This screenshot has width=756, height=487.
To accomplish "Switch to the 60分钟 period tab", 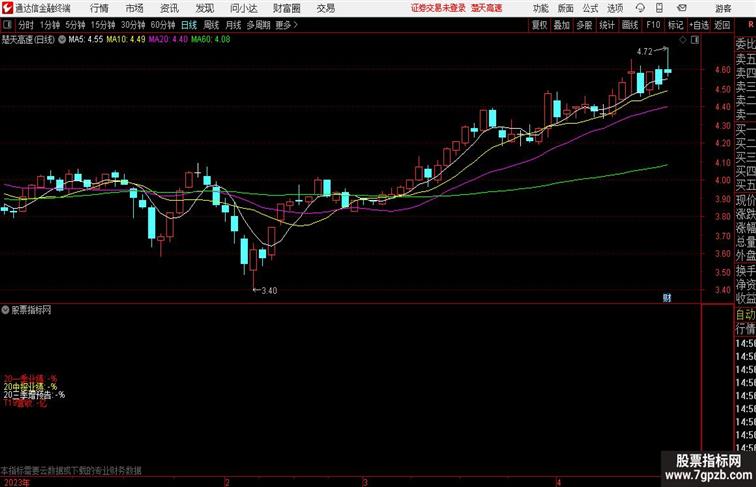I will (x=163, y=25).
